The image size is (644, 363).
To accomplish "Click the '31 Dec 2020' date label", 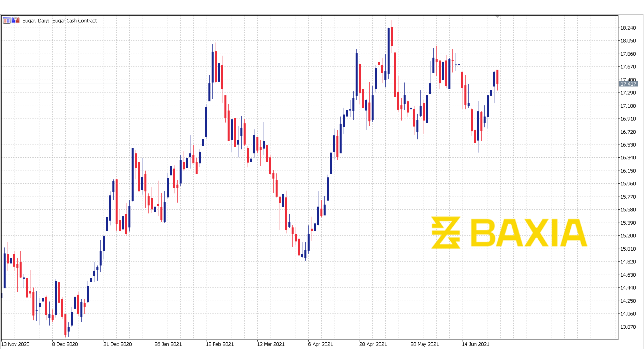I will 118,344.
